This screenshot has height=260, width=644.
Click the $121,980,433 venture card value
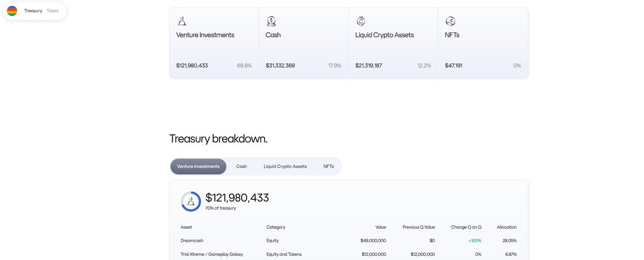pos(192,65)
